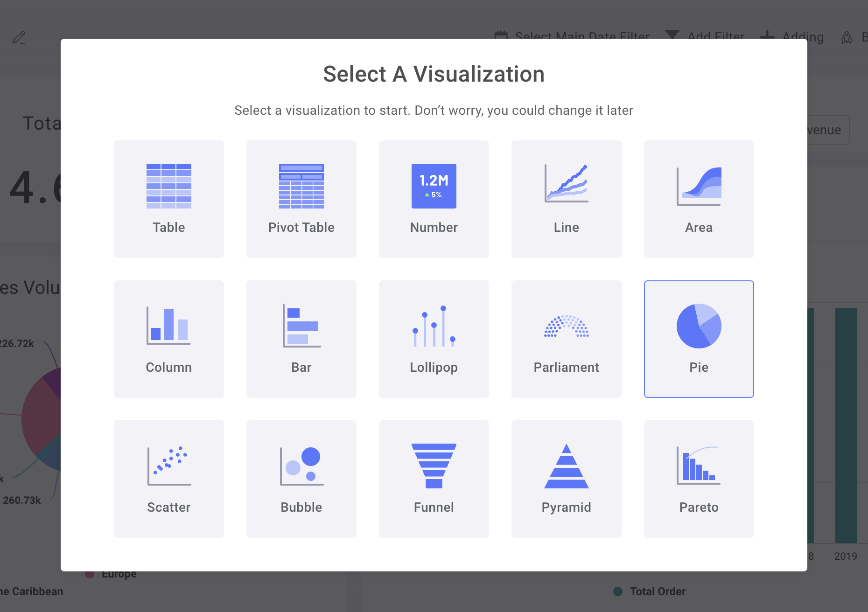Select the Line chart visualization
Image resolution: width=868 pixels, height=612 pixels.
pos(566,199)
